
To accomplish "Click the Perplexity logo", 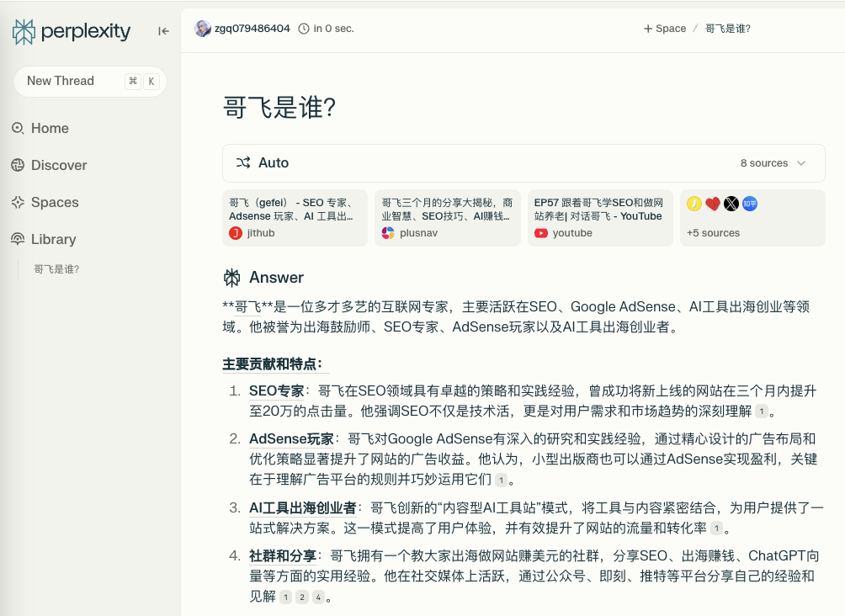I will pos(72,31).
